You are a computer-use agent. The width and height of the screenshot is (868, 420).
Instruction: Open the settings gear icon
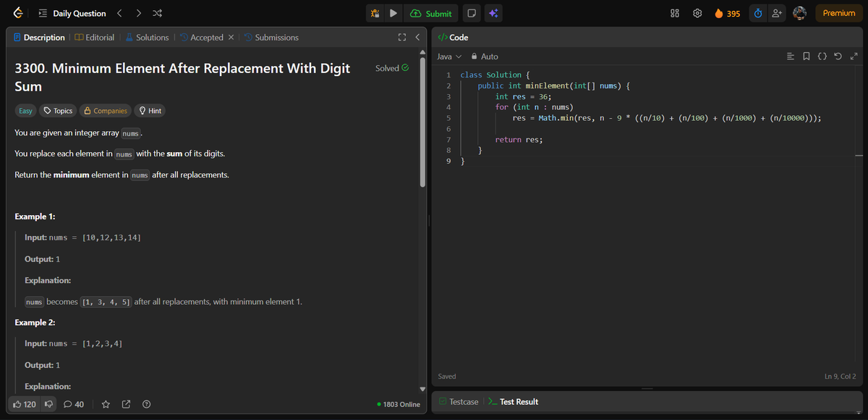click(697, 13)
